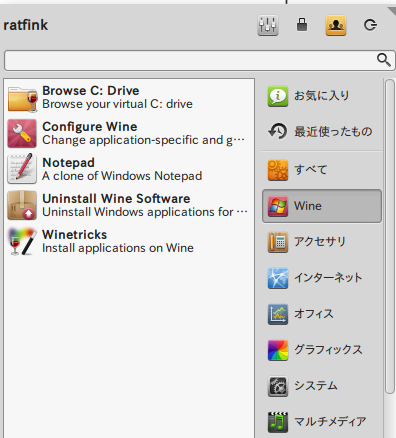396x438 pixels.
Task: Click the orange gears すべて icon
Action: (278, 170)
